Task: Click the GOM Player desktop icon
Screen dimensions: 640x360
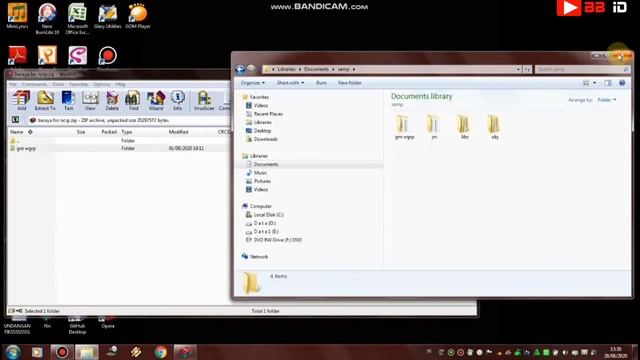Action: coord(138,16)
